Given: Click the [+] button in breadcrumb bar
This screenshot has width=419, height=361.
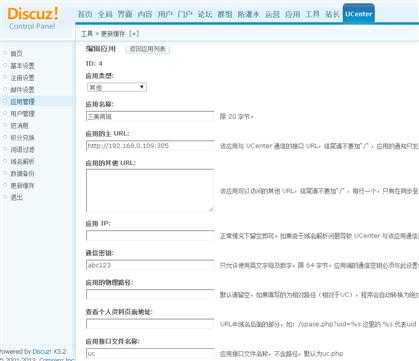Looking at the screenshot, I should click(134, 34).
